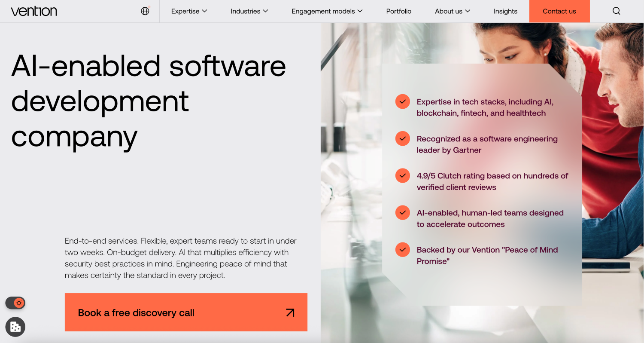Expand the About us menu

pos(453,11)
